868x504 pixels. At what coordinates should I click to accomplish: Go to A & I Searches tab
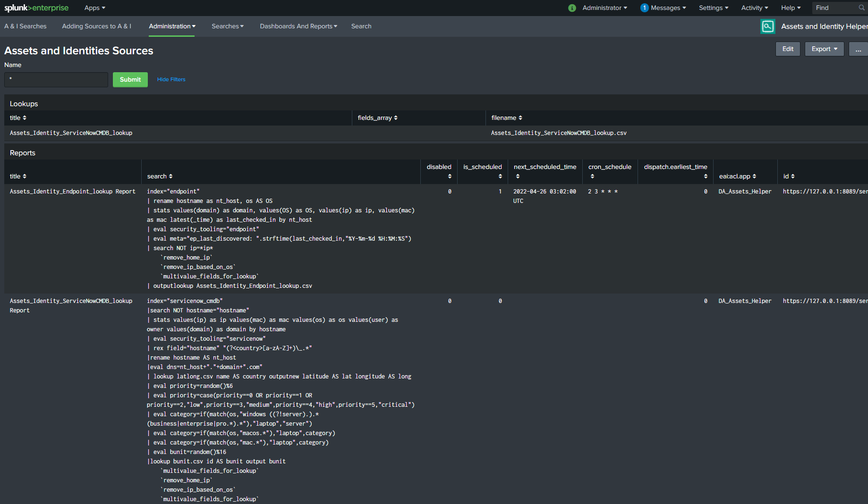pyautogui.click(x=26, y=26)
